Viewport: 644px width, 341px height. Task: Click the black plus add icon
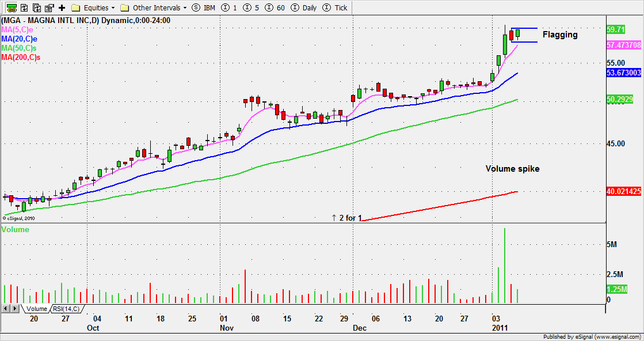click(62, 7)
